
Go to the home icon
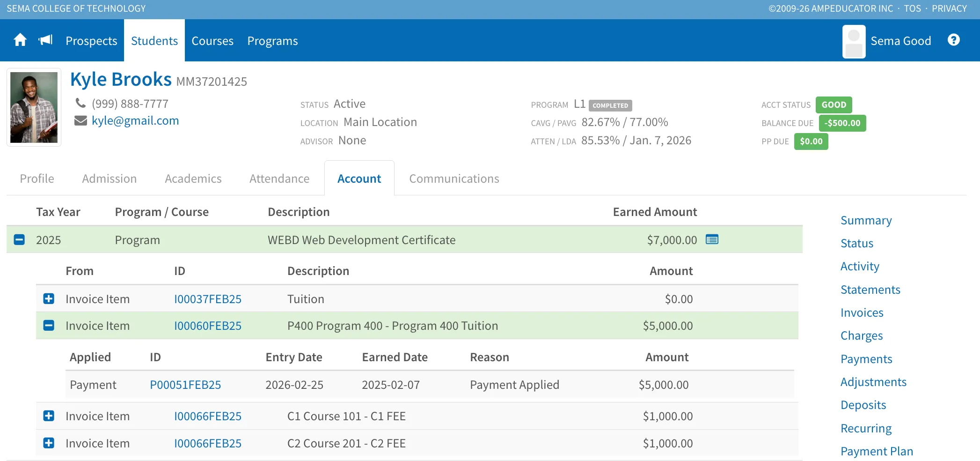tap(20, 40)
